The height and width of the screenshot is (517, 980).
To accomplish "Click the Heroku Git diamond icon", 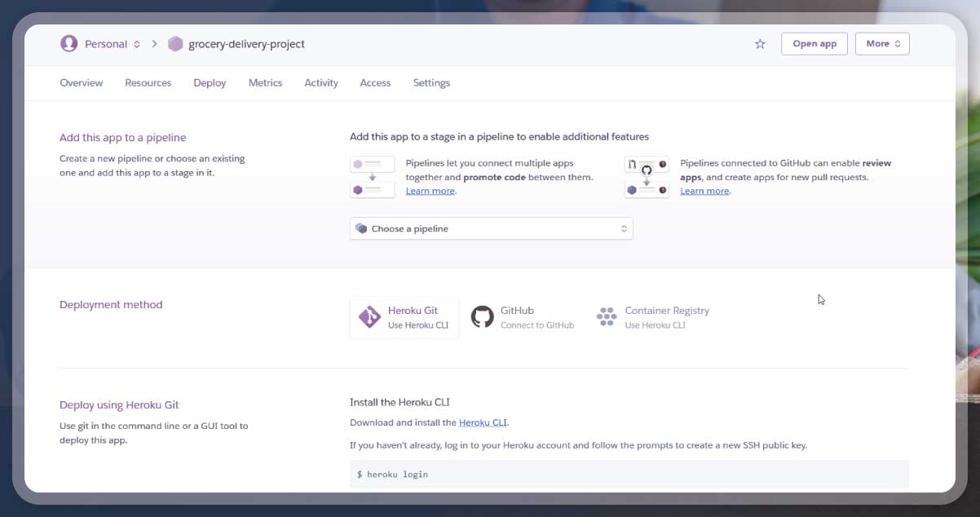I will (370, 317).
